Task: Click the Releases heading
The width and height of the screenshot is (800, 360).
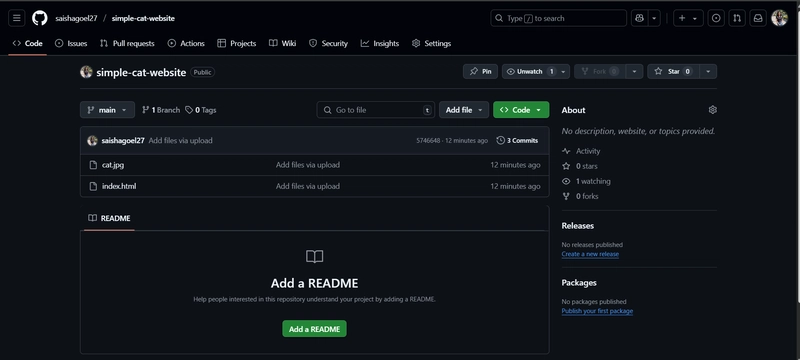Action: (x=578, y=225)
